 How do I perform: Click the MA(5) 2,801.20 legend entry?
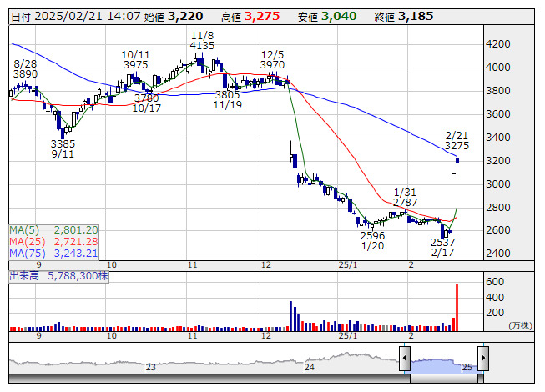pos(53,230)
